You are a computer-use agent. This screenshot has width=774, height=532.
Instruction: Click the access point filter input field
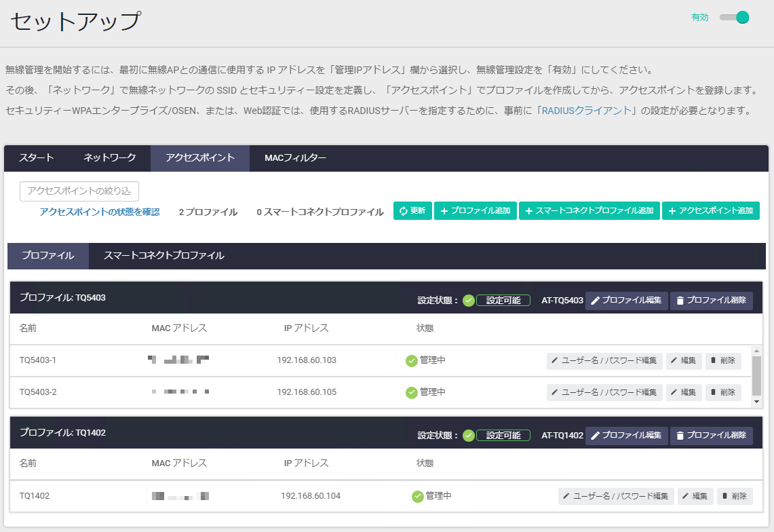[79, 191]
